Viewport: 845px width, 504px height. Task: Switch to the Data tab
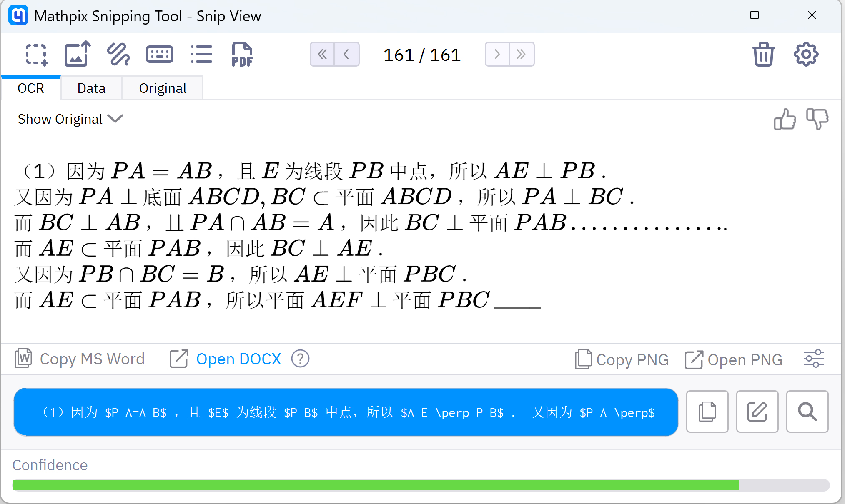[x=91, y=88]
